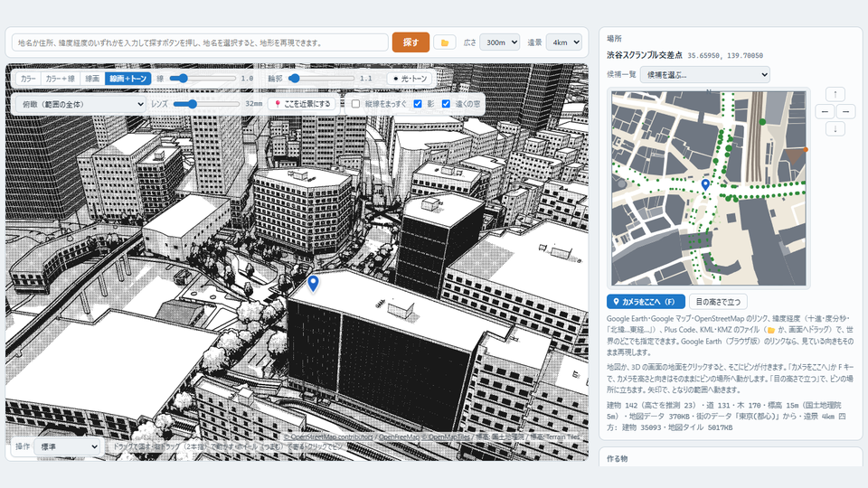Click the 場所 panel heading

614,39
